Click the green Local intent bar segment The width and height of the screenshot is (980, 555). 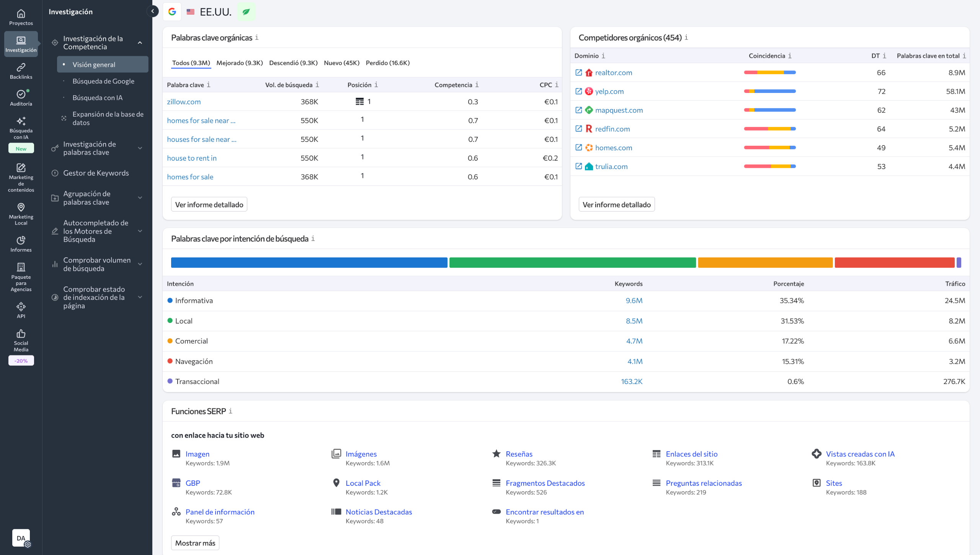(572, 262)
